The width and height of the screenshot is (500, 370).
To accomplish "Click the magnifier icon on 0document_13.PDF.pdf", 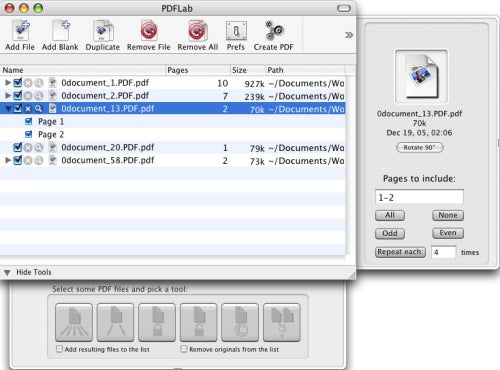I will (x=39, y=109).
